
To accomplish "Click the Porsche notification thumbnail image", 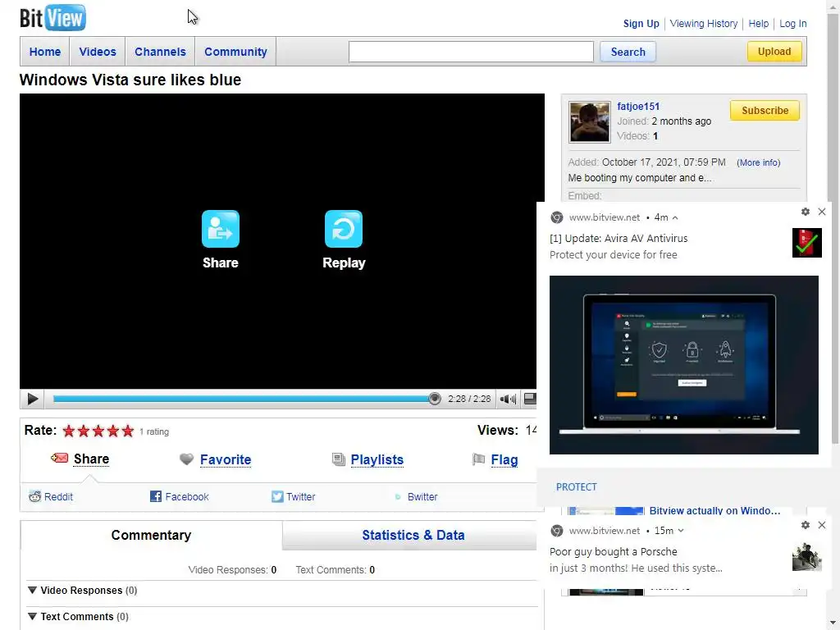I will pyautogui.click(x=807, y=557).
